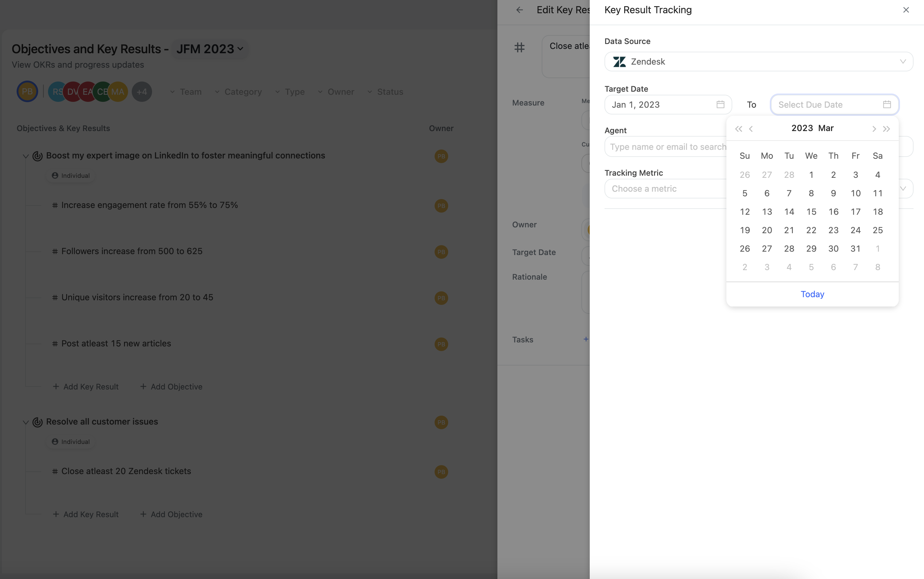The width and height of the screenshot is (924, 579).
Task: Open the Type filter dropdown
Action: (290, 92)
